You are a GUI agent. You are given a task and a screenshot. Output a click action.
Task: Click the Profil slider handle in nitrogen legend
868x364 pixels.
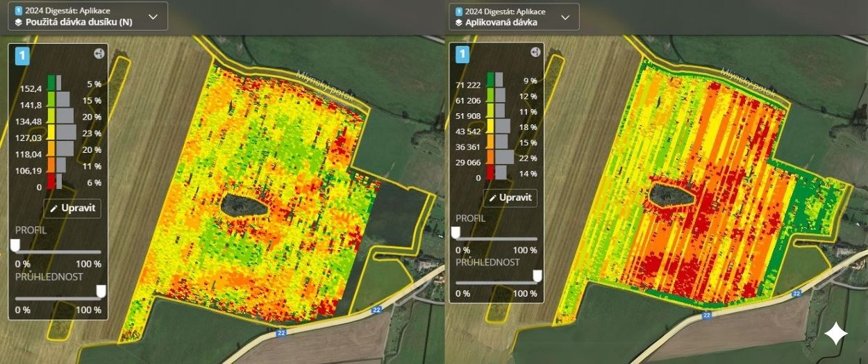pyautogui.click(x=15, y=245)
